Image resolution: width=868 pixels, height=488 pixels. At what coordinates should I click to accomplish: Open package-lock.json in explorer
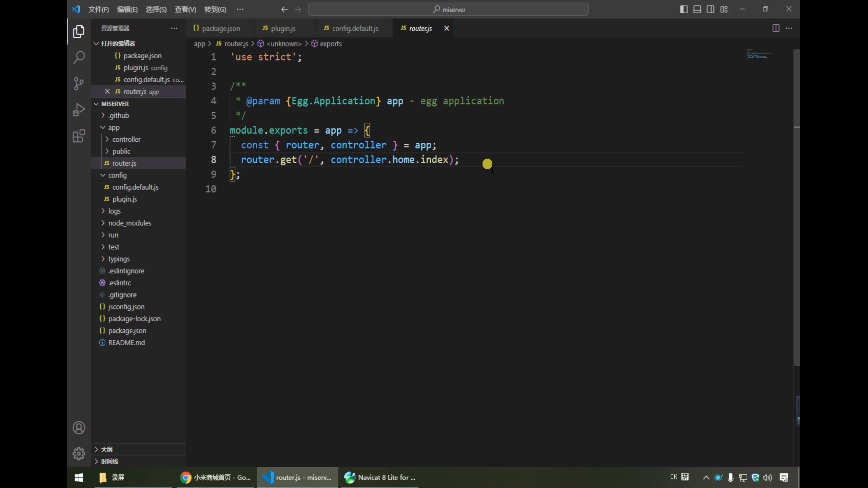[x=134, y=319]
